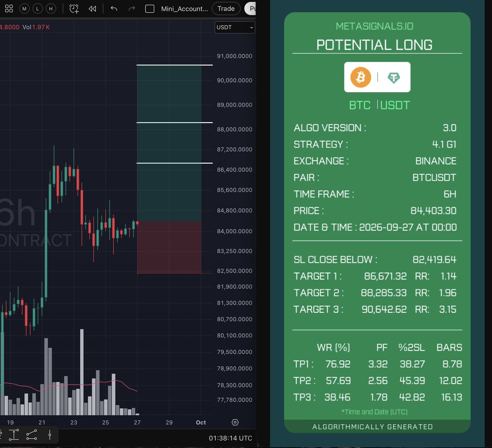Select the vertical measure drawing tool icon
Screen dimensions: 492x448
click(14, 435)
